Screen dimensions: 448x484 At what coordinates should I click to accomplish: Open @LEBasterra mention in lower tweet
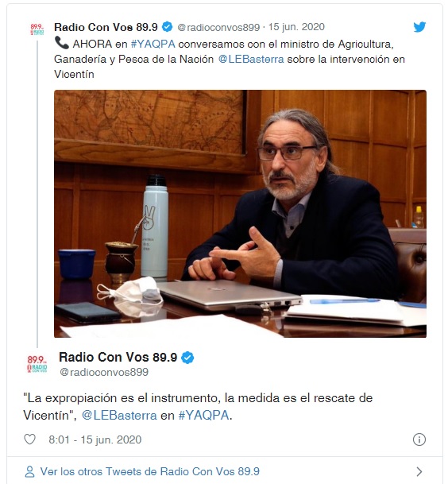(x=119, y=415)
